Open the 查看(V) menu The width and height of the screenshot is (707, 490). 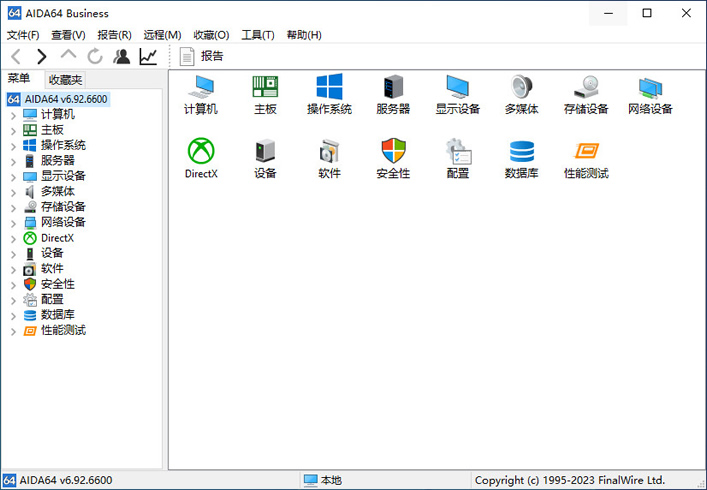click(68, 35)
